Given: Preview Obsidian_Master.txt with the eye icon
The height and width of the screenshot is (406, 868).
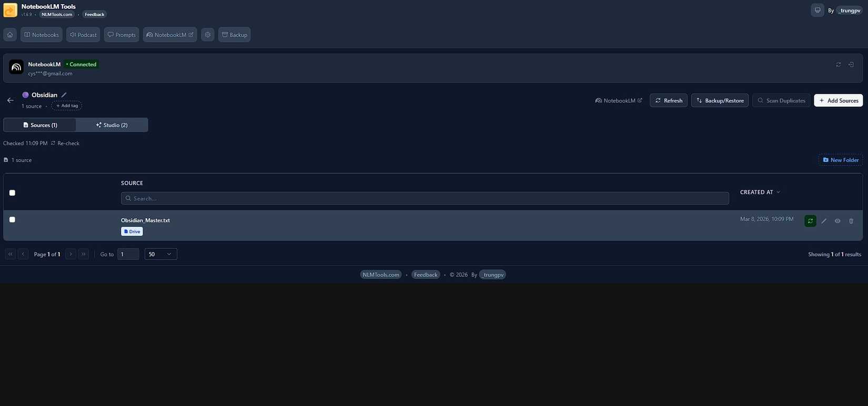Looking at the screenshot, I should click(837, 221).
